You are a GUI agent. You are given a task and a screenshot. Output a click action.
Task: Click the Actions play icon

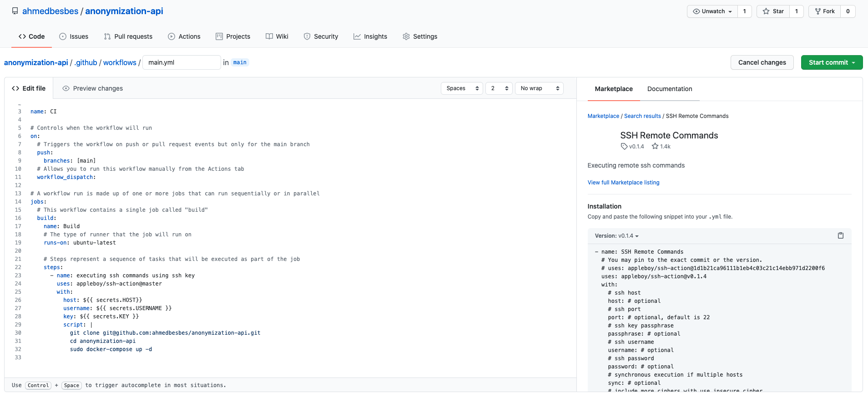172,36
